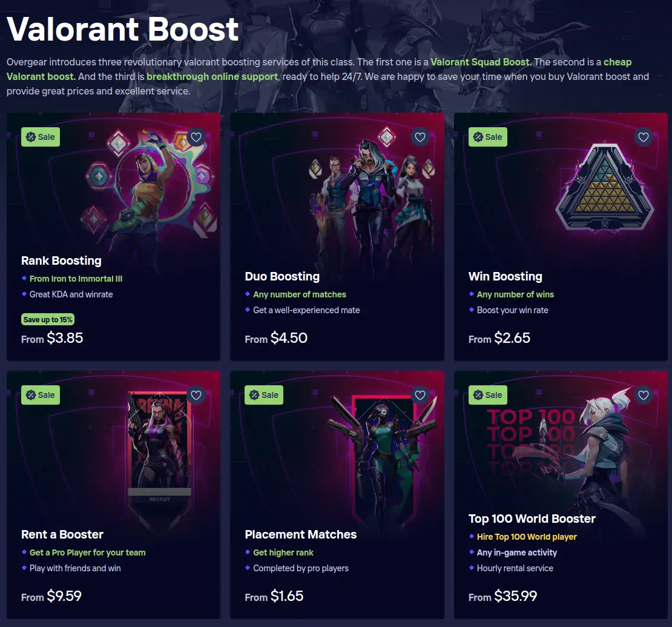The height and width of the screenshot is (627, 672).
Task: Click the Save up to 15% badge
Action: coord(48,319)
